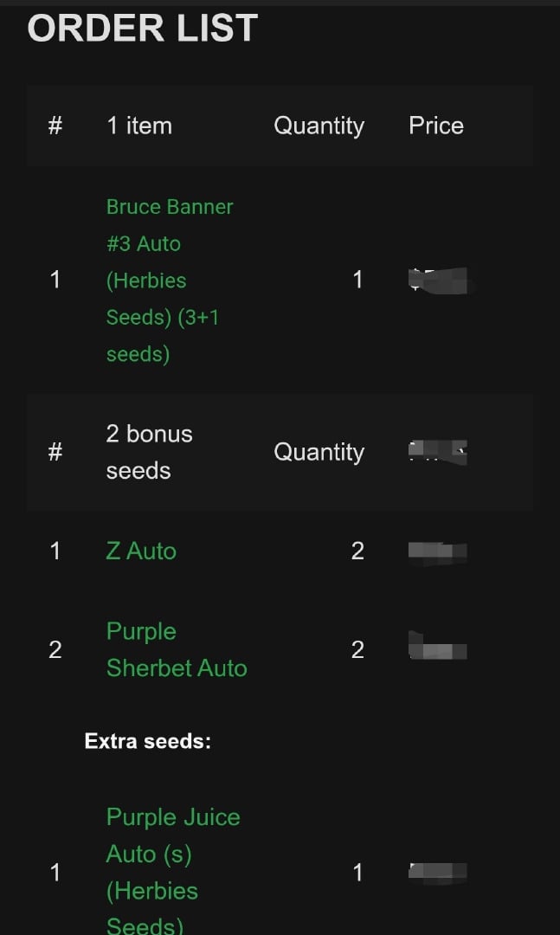Select the '2 bonus seeds' section header

click(x=149, y=452)
